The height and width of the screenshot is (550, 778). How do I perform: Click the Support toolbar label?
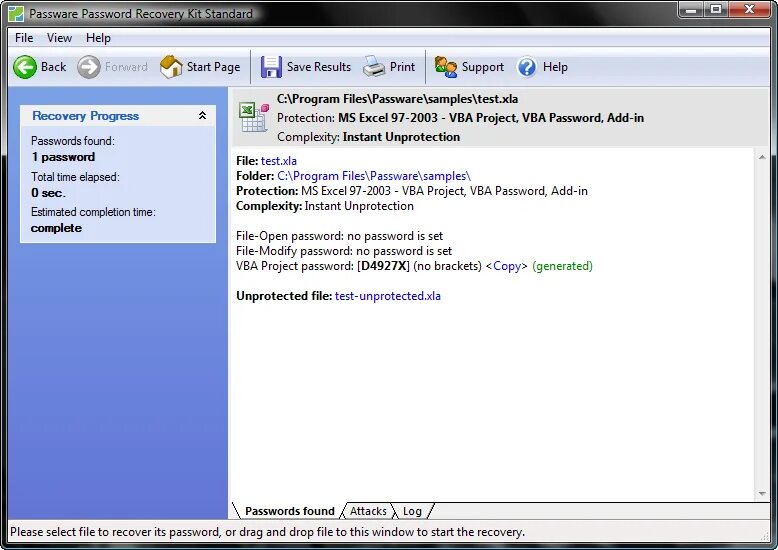[483, 67]
